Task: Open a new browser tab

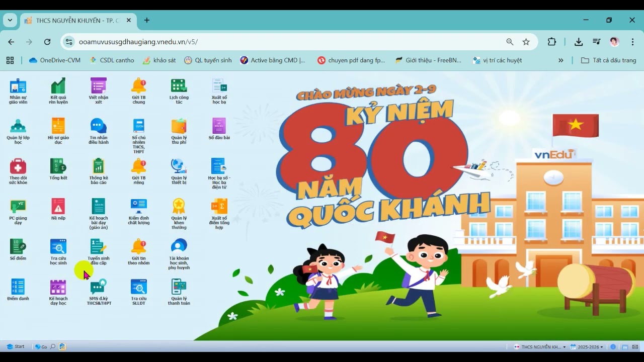Action: [146, 20]
